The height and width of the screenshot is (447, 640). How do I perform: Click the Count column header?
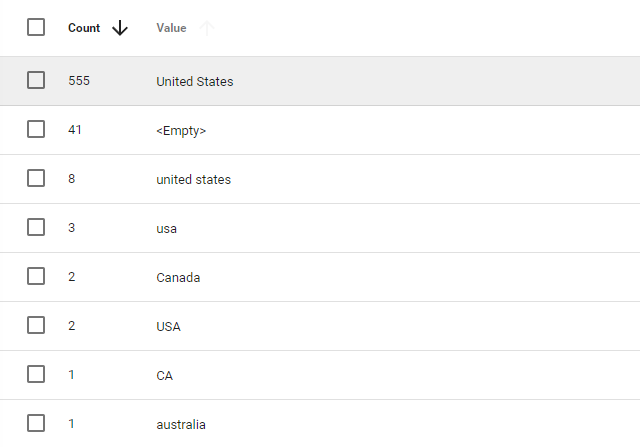coord(84,28)
